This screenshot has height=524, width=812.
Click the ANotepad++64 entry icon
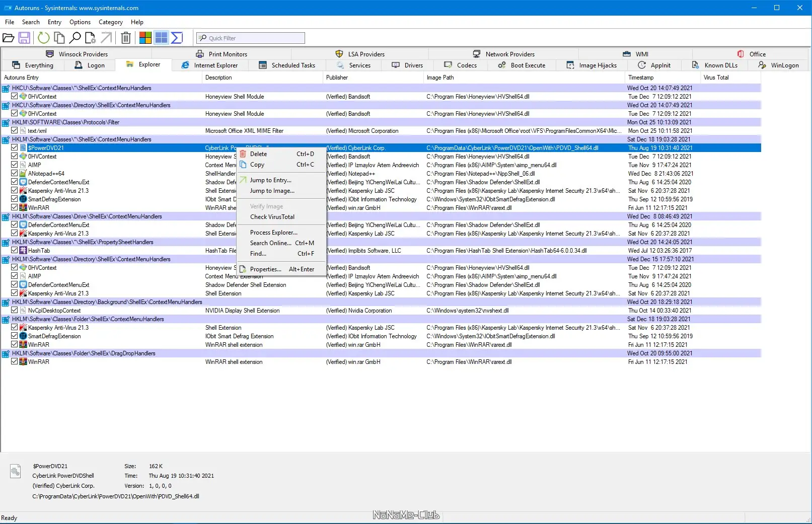click(23, 174)
